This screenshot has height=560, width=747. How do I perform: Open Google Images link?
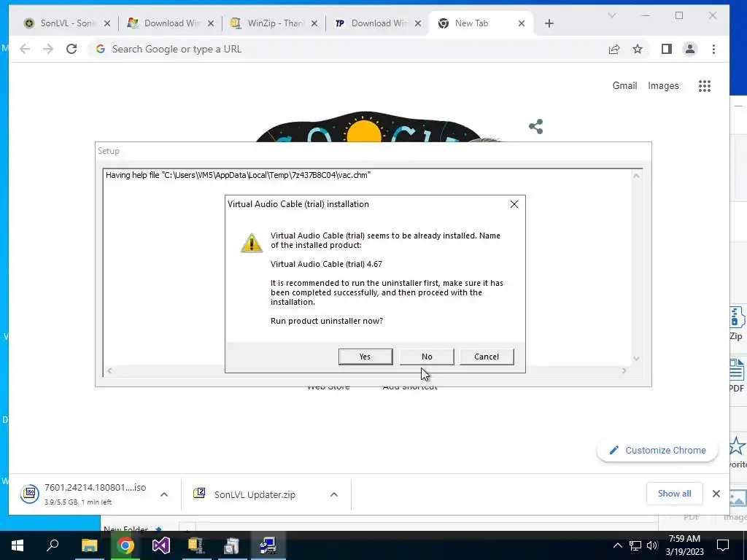pyautogui.click(x=663, y=86)
